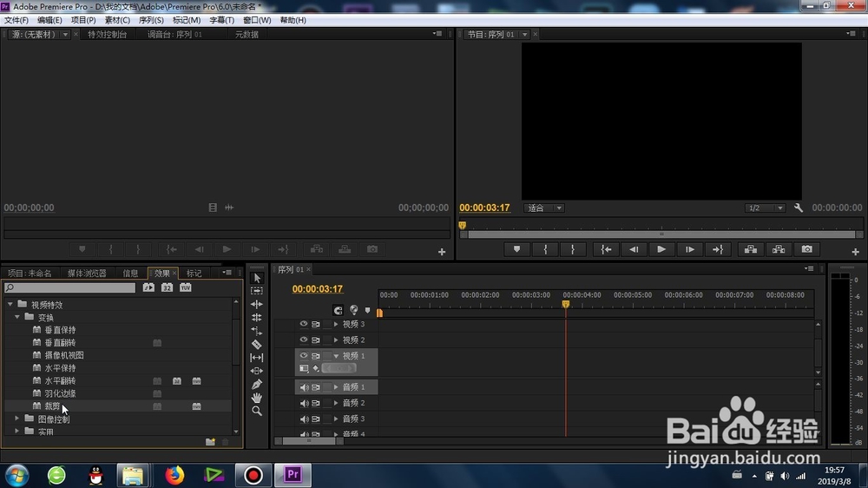This screenshot has width=868, height=488.
Task: Mark In point in program monitor
Action: (545, 249)
